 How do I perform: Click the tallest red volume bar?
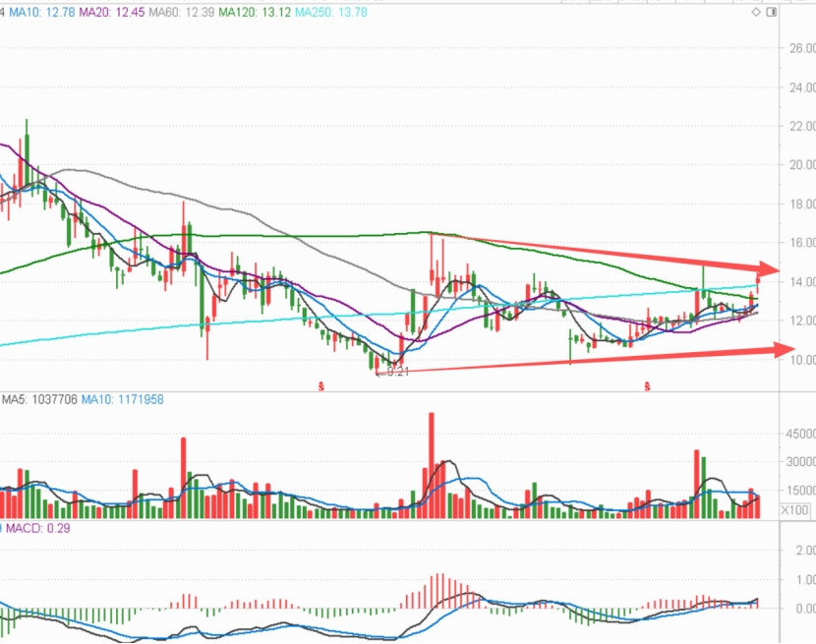click(432, 465)
